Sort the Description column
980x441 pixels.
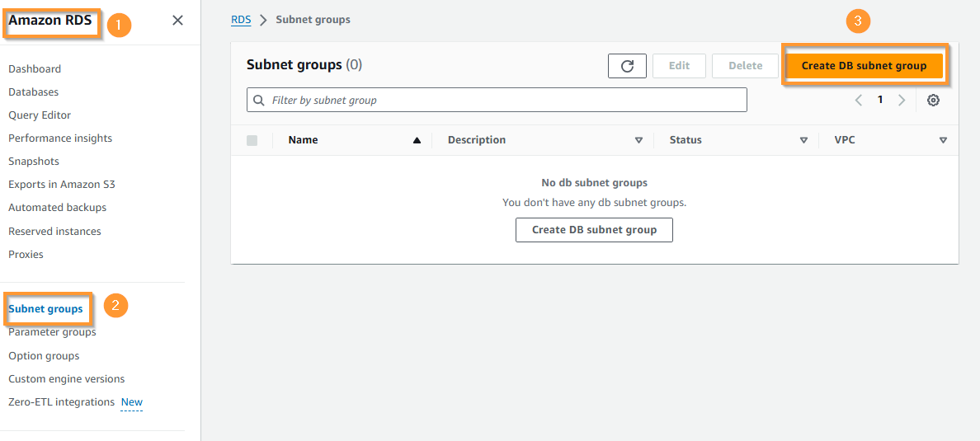(x=638, y=140)
